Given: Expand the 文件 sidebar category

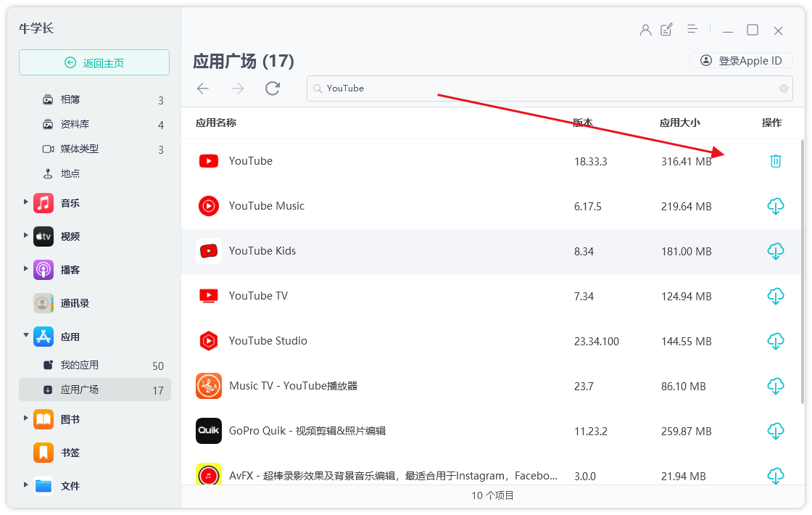Looking at the screenshot, I should (26, 486).
